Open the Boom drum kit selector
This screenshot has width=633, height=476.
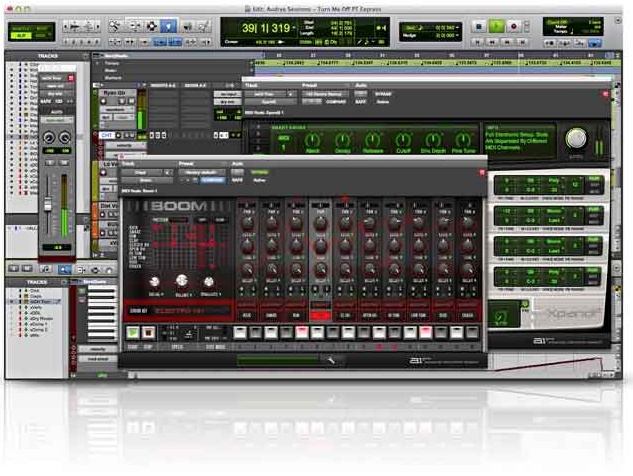(190, 311)
